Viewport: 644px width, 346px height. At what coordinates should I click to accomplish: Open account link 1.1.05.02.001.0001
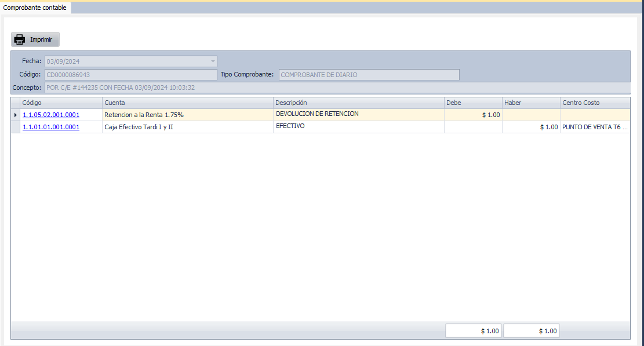pos(51,115)
